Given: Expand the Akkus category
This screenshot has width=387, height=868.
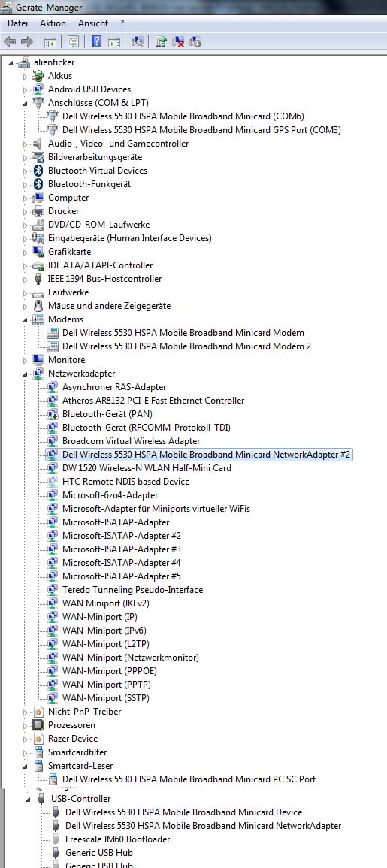Looking at the screenshot, I should [x=25, y=77].
